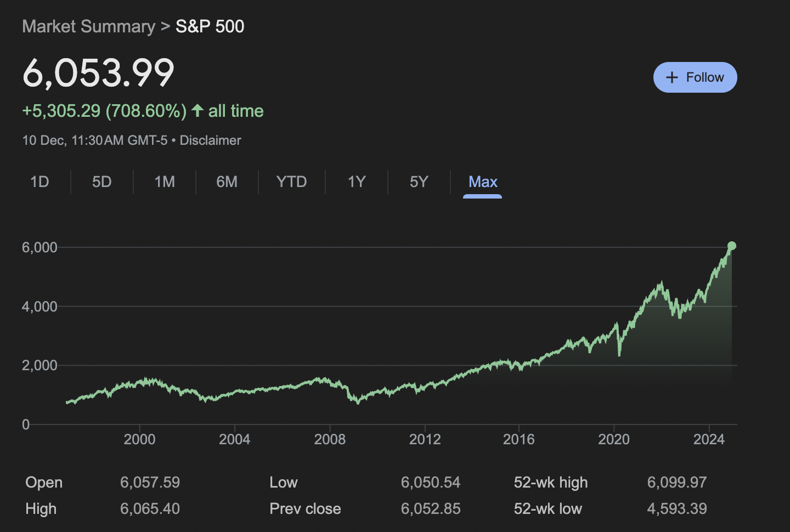Click the Open value 6,057.59
Viewport: 790px width, 532px height.
pyautogui.click(x=150, y=483)
